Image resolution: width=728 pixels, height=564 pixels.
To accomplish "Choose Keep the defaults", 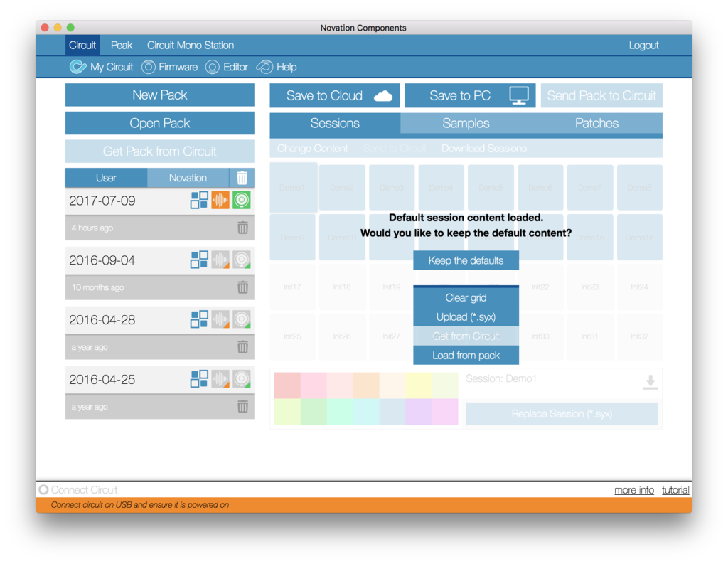I will coord(466,260).
